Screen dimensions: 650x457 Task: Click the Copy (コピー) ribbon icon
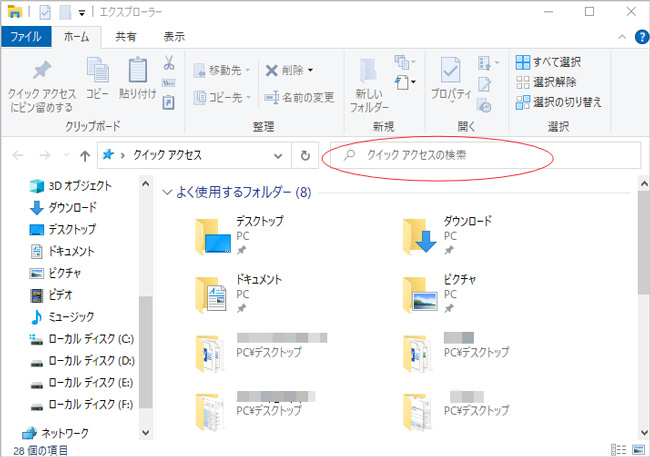(97, 69)
